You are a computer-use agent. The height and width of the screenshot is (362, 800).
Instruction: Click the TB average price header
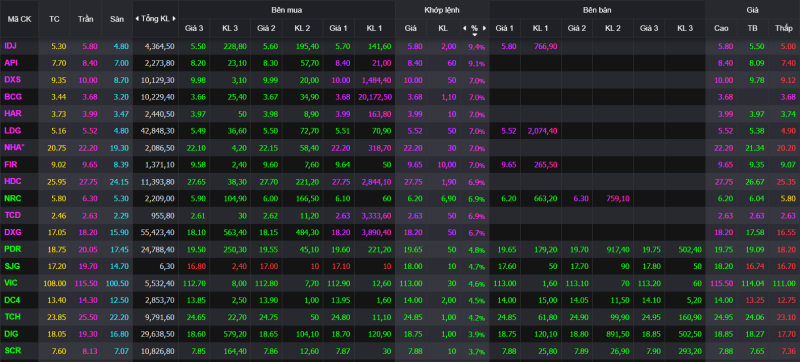(x=753, y=29)
